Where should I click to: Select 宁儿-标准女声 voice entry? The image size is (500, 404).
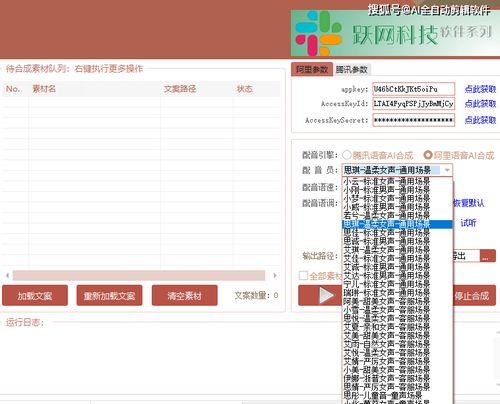pos(397,284)
